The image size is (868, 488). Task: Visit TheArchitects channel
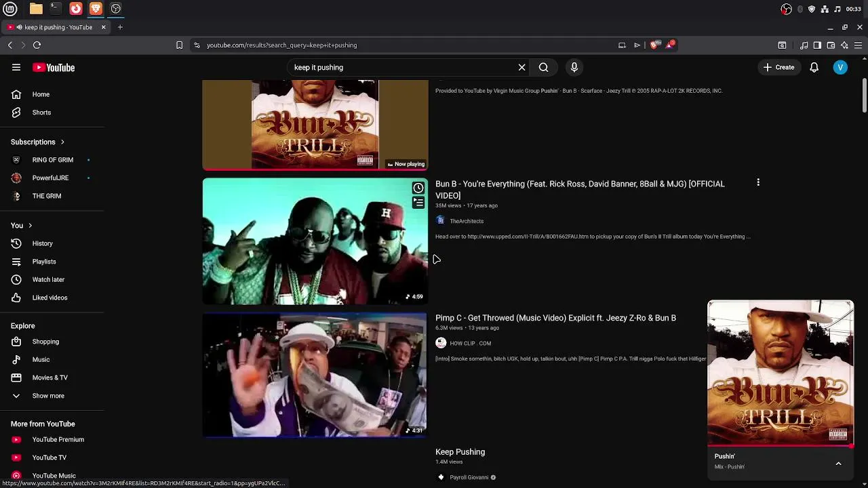click(467, 221)
